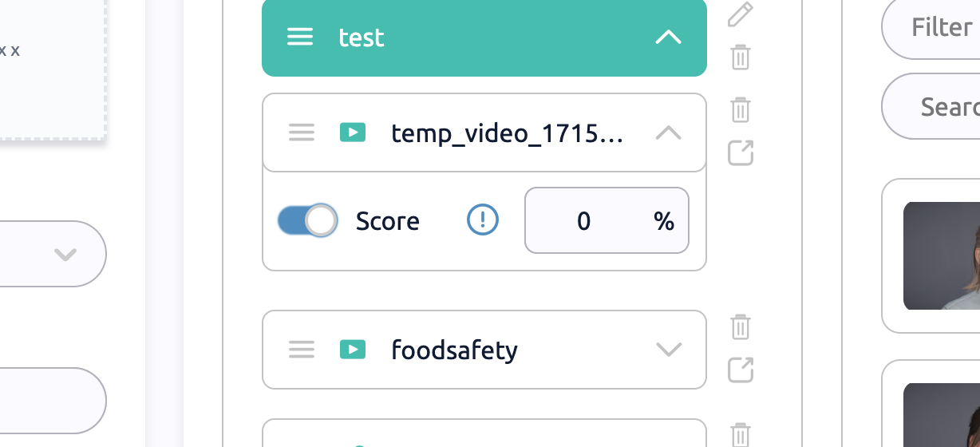Click the drag handle on test header

click(x=300, y=38)
